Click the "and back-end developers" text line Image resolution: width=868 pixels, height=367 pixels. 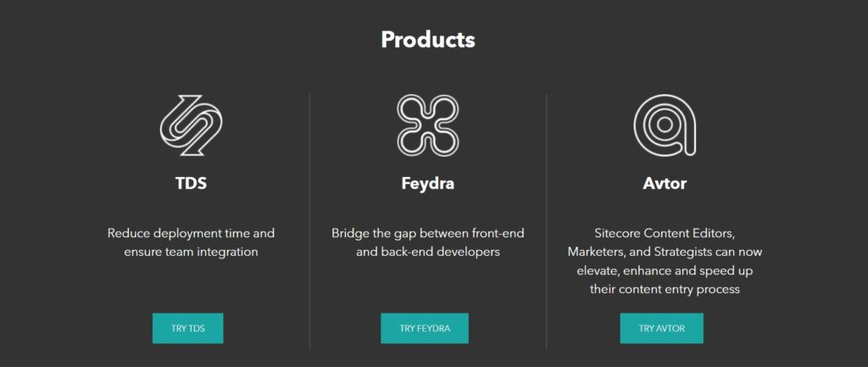pyautogui.click(x=428, y=252)
